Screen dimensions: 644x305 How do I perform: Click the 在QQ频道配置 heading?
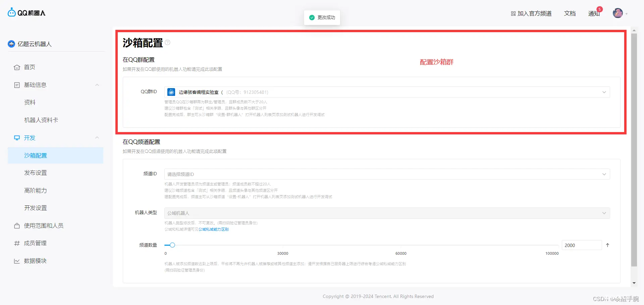(x=141, y=142)
